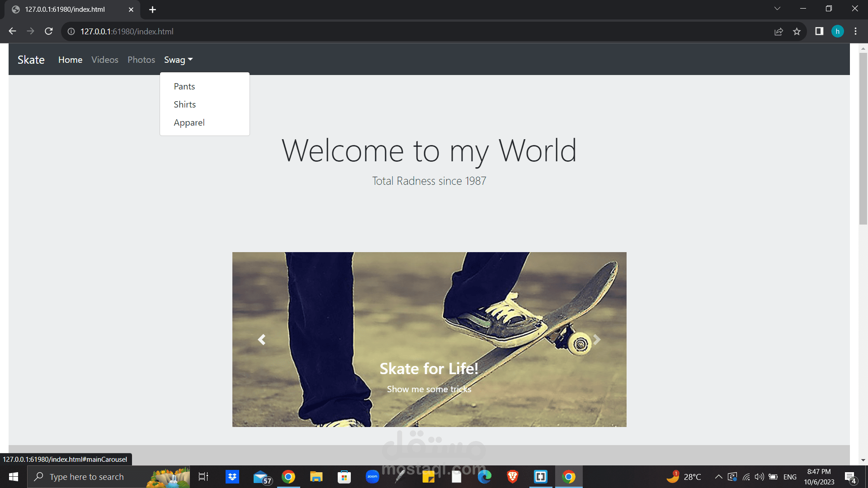Reload the page
868x488 pixels.
point(49,31)
